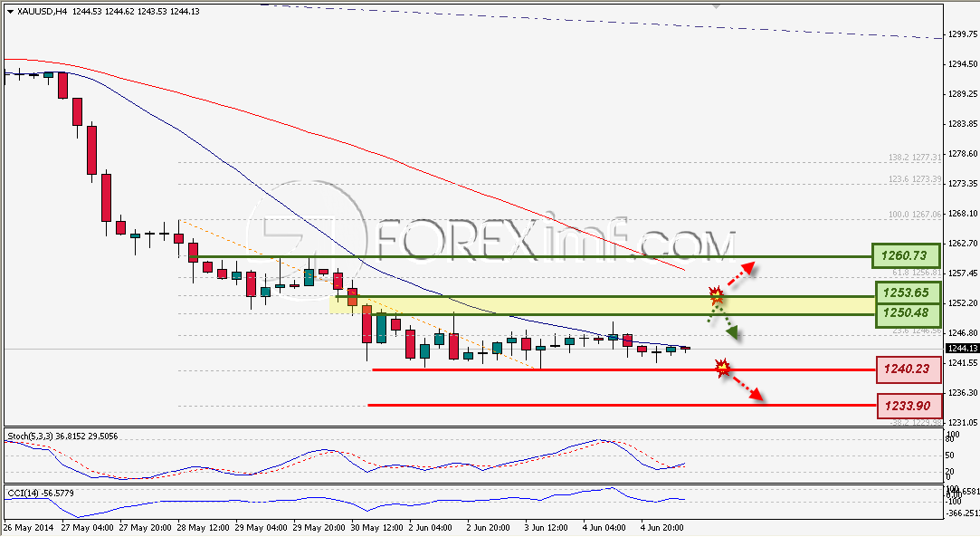
Task: Click the price axis value 1299.75
Action: click(963, 34)
